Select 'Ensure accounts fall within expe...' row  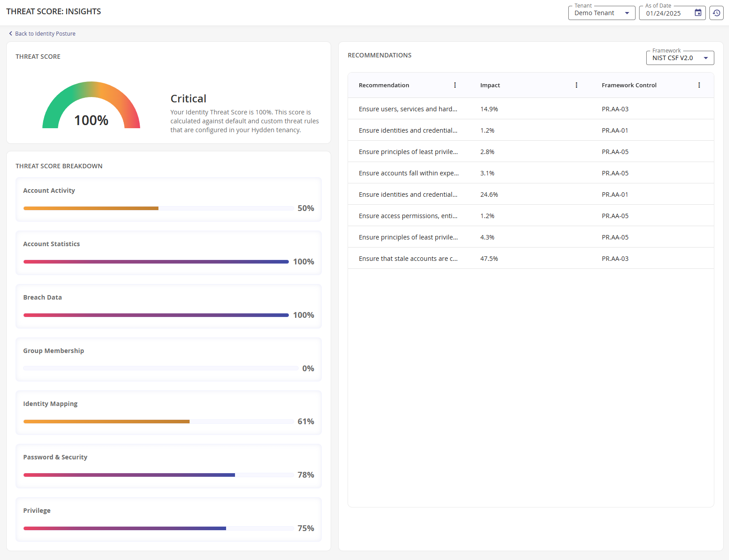pos(531,173)
